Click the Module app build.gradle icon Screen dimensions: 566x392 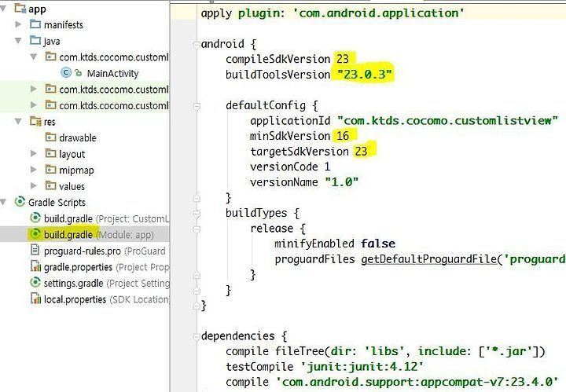(35, 233)
